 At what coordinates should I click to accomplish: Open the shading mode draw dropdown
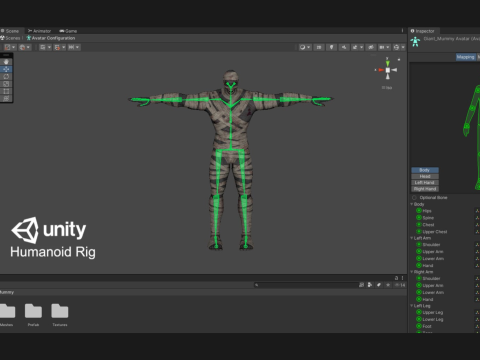pos(305,47)
